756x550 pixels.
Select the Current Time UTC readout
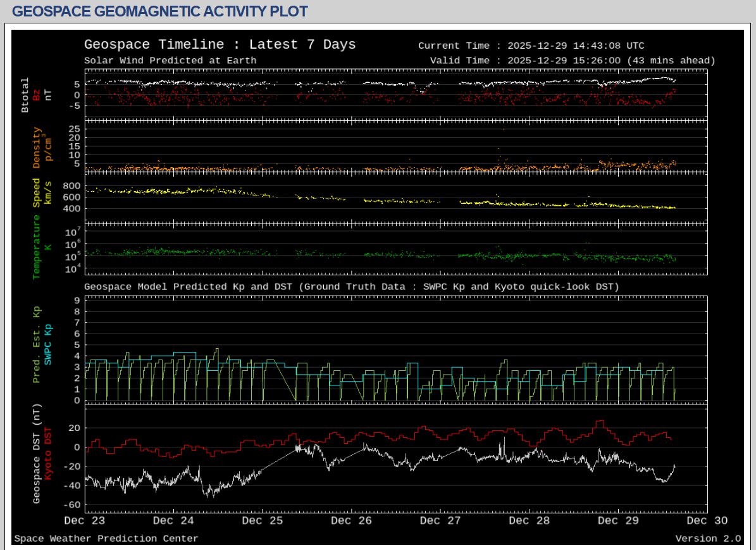[531, 46]
